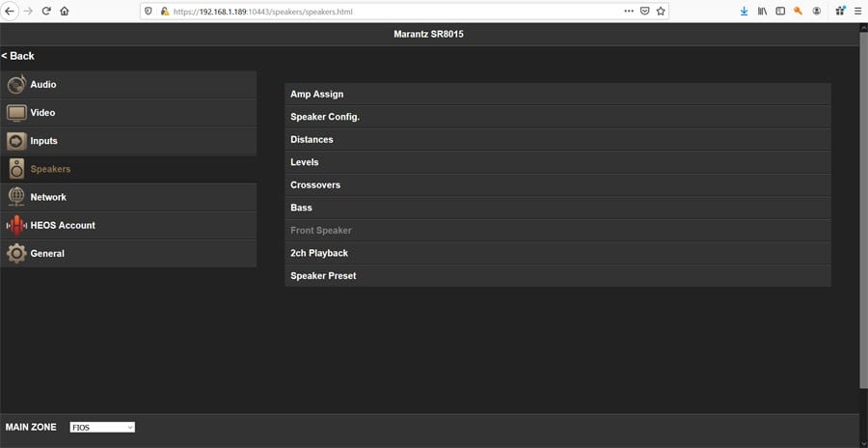Bookmark this page with the star icon
The height and width of the screenshot is (448, 868).
[661, 11]
